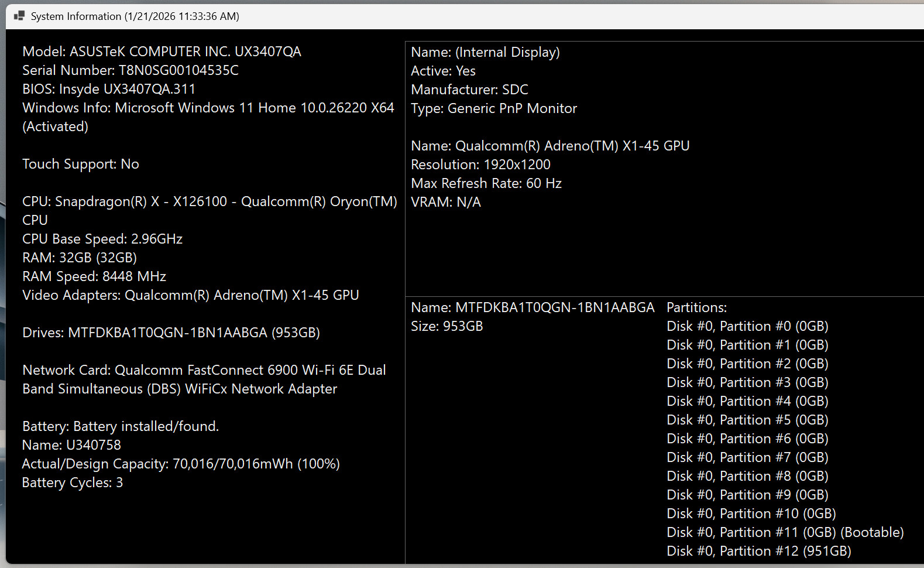Select the Battery Cycles: 3 line
Screen dimensions: 924x568
click(73, 483)
